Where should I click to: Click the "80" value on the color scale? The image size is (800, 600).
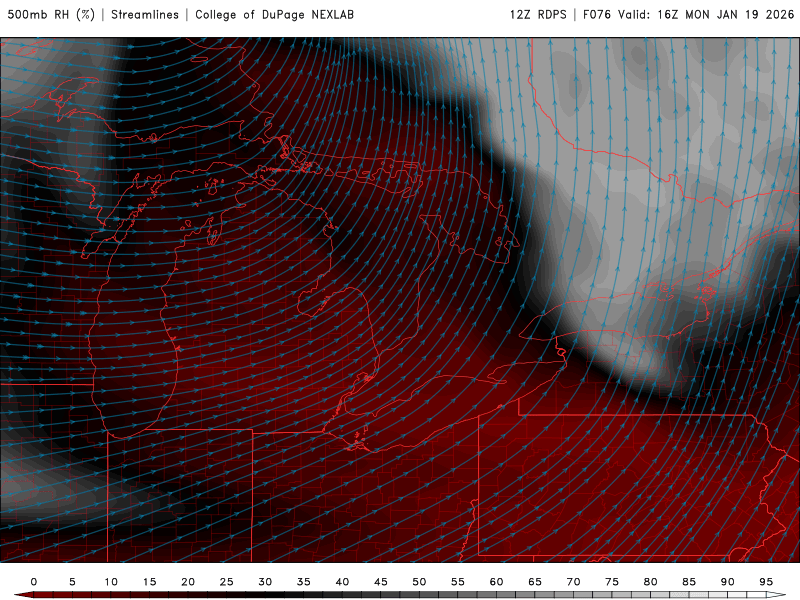tap(651, 582)
